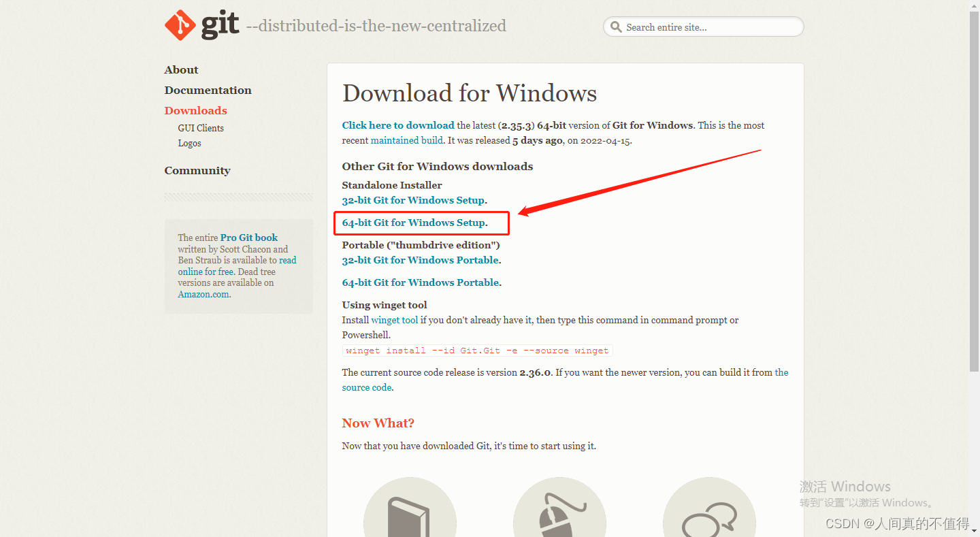Viewport: 980px width, 537px height.
Task: Click the read online for free link
Action: coord(238,266)
